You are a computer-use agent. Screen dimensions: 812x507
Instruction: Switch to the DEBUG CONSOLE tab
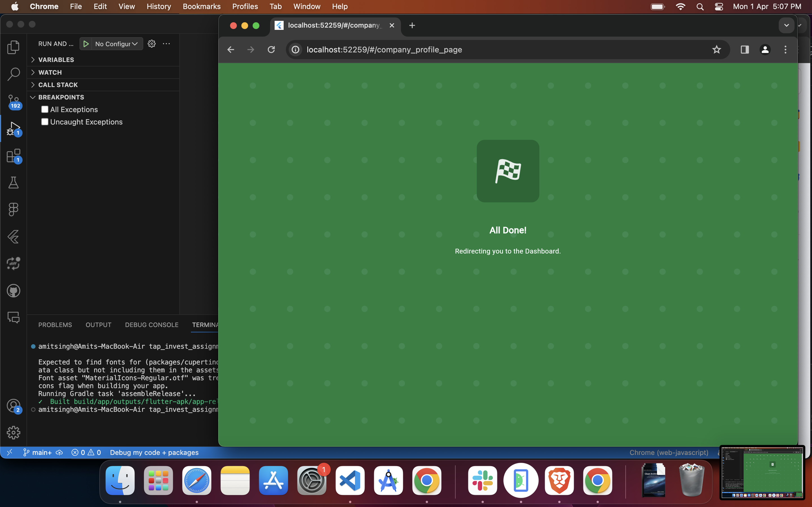point(151,324)
